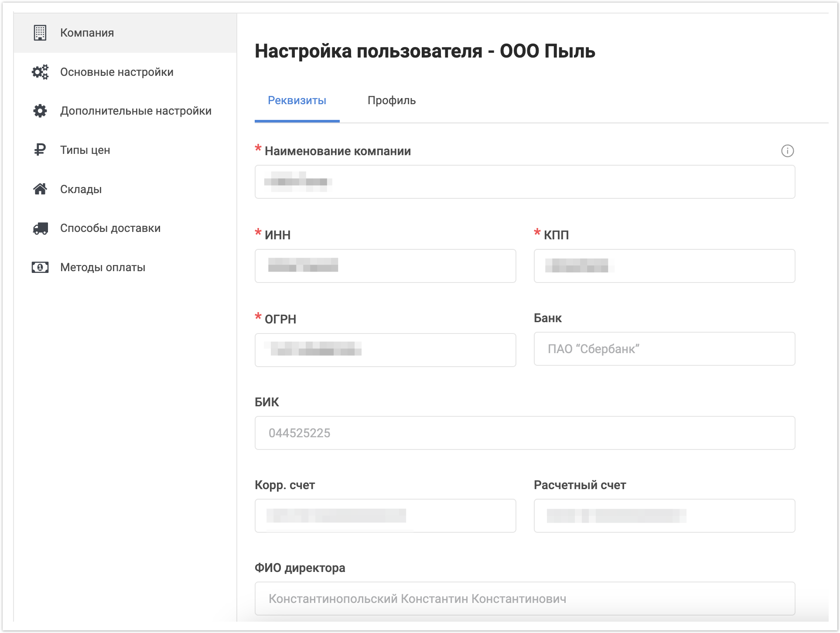
Task: Click the Company building icon in sidebar
Action: [x=40, y=33]
